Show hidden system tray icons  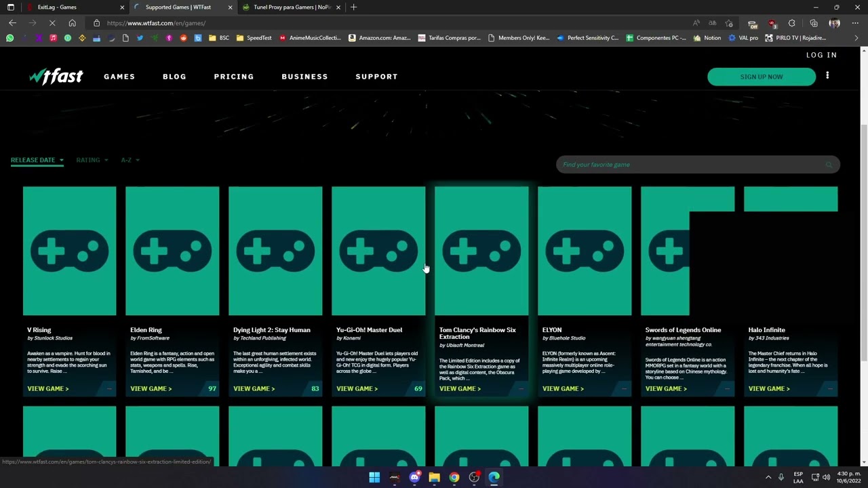click(x=768, y=477)
